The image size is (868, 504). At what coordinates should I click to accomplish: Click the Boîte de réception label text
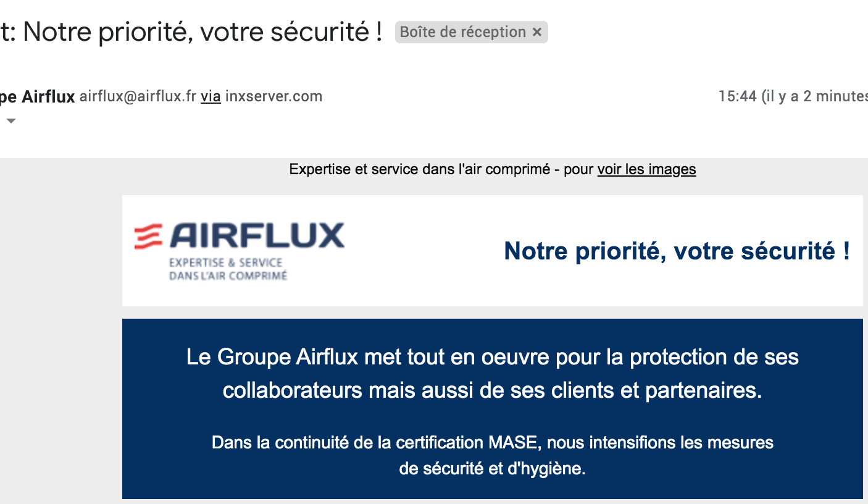[x=463, y=32]
